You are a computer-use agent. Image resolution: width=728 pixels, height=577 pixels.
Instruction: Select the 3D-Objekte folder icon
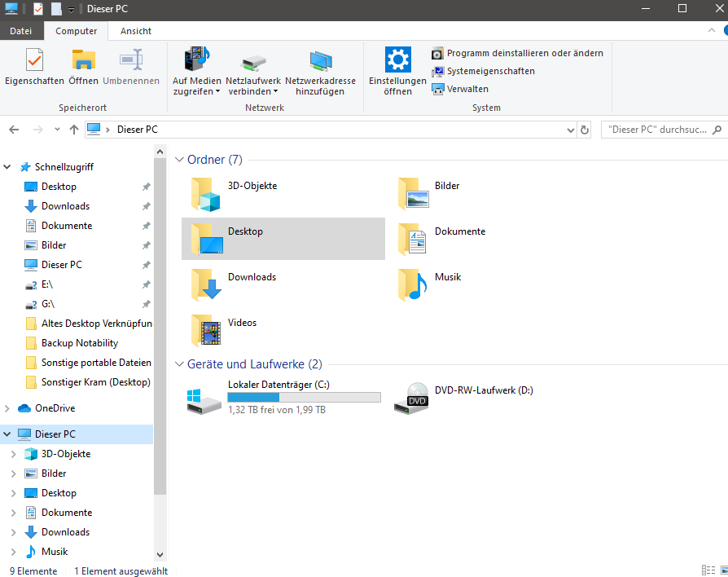coord(205,194)
